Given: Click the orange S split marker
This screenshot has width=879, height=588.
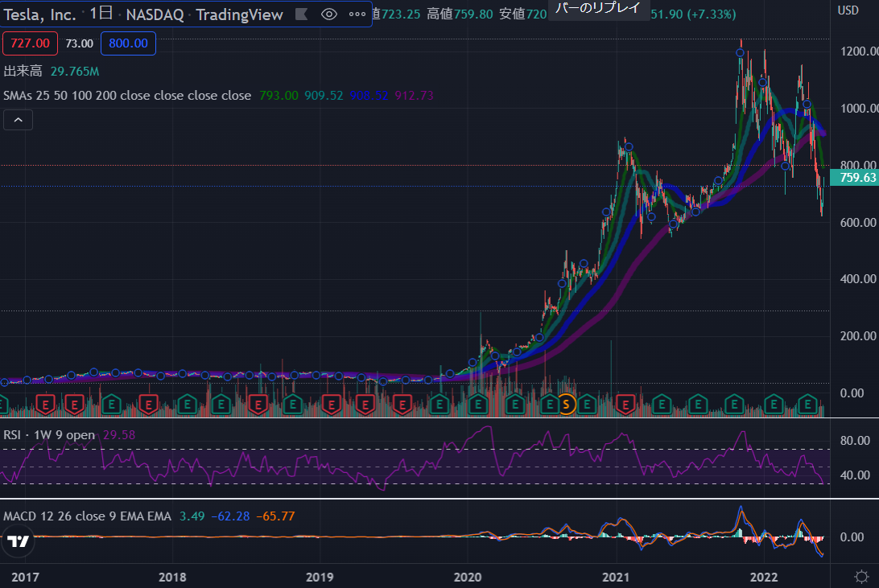Looking at the screenshot, I should point(566,403).
